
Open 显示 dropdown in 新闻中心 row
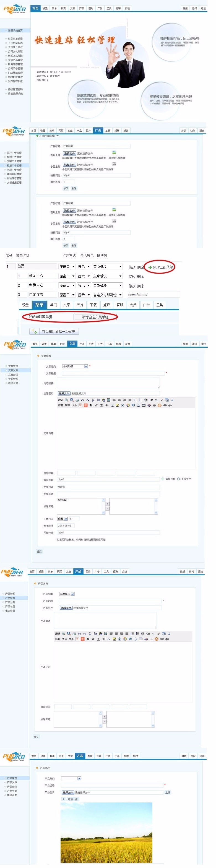pyautogui.click(x=84, y=276)
